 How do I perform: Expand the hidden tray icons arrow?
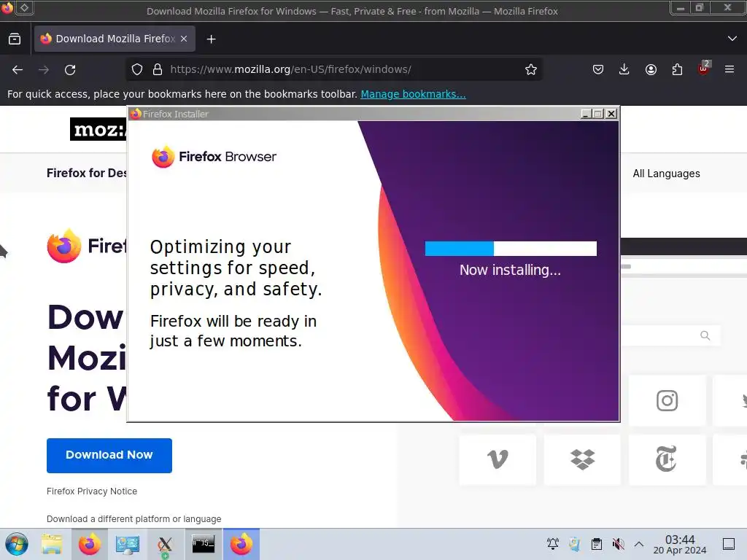(x=639, y=544)
